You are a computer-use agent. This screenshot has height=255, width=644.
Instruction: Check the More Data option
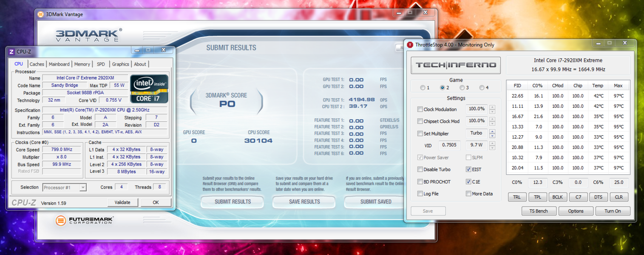coord(468,194)
